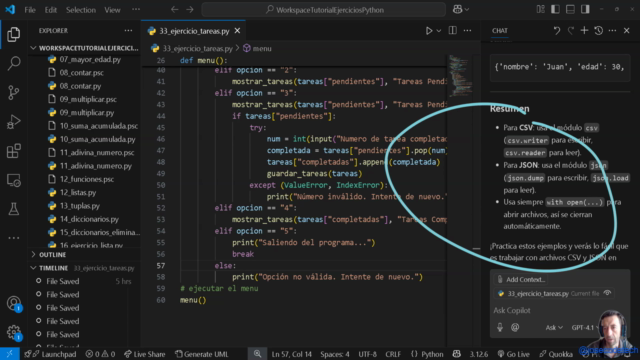Show chat history

point(598,31)
